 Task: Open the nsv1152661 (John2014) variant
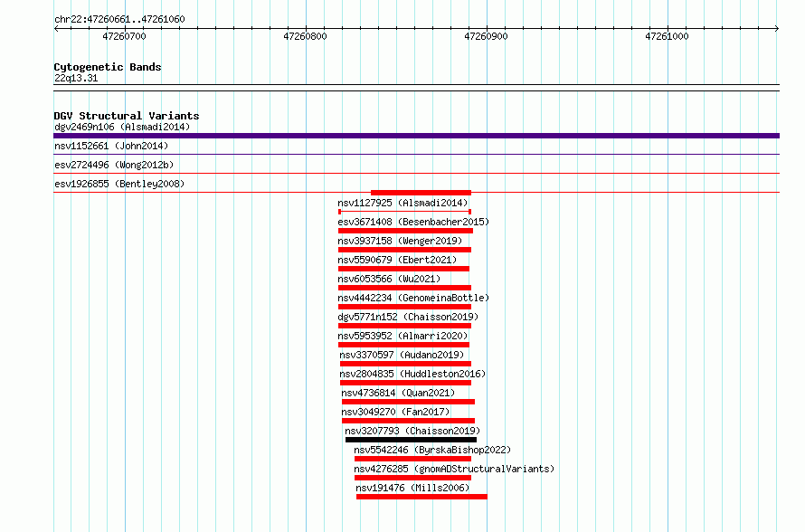111,146
